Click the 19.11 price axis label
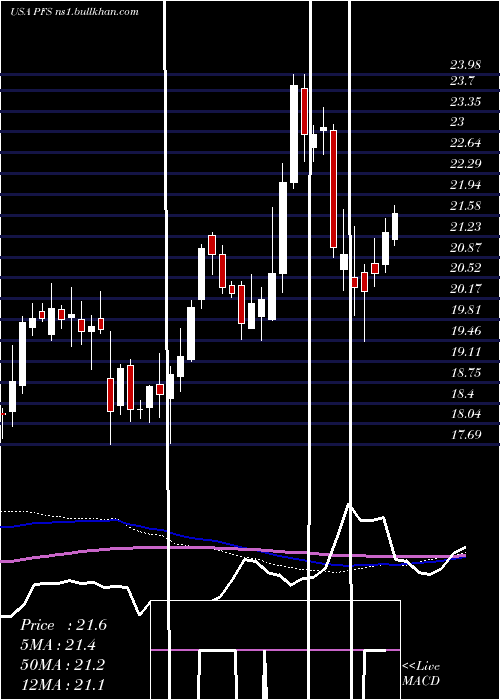 click(x=465, y=352)
